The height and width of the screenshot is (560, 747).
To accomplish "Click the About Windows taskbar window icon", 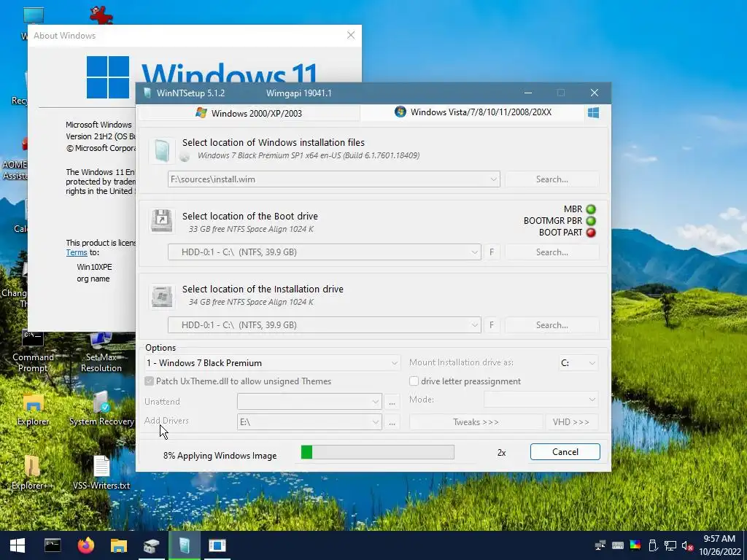I will point(217,545).
